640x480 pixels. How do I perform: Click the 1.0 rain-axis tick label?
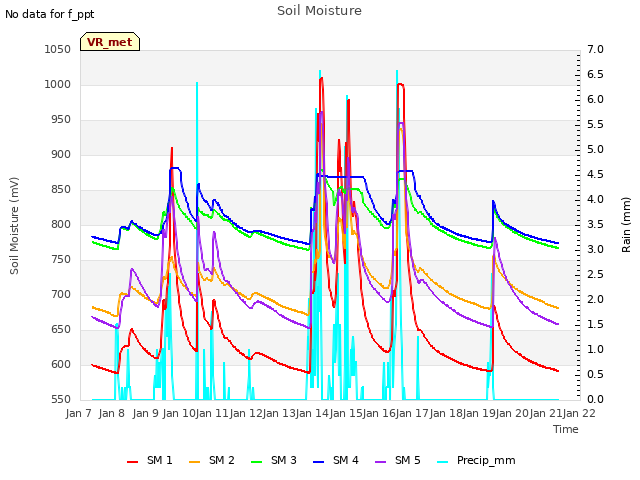pos(596,349)
